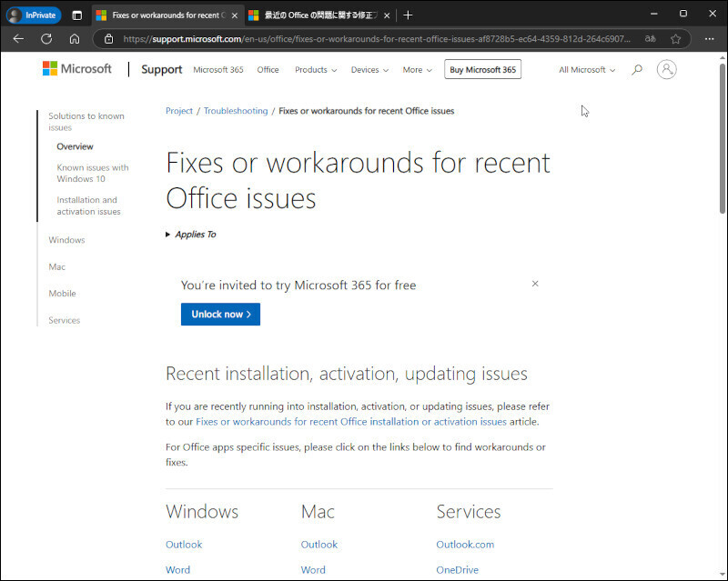The image size is (728, 581).
Task: Dismiss the Microsoft 365 free trial banner
Action: click(535, 284)
